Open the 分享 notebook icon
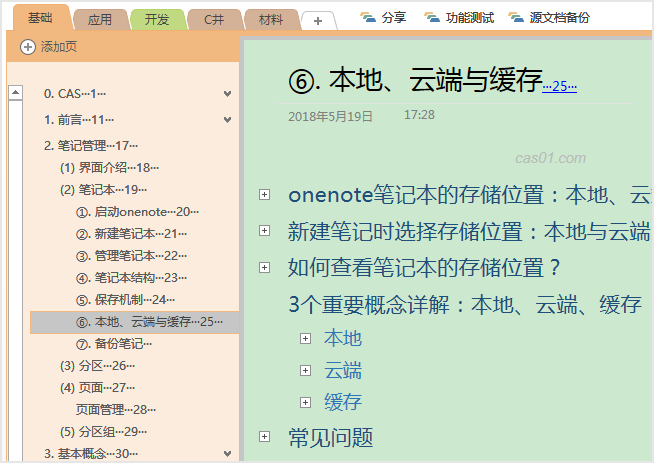654x463 pixels. [368, 18]
